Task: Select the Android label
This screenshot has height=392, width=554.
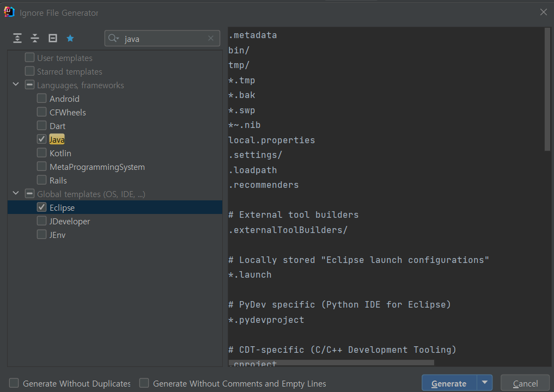Action: click(x=64, y=99)
